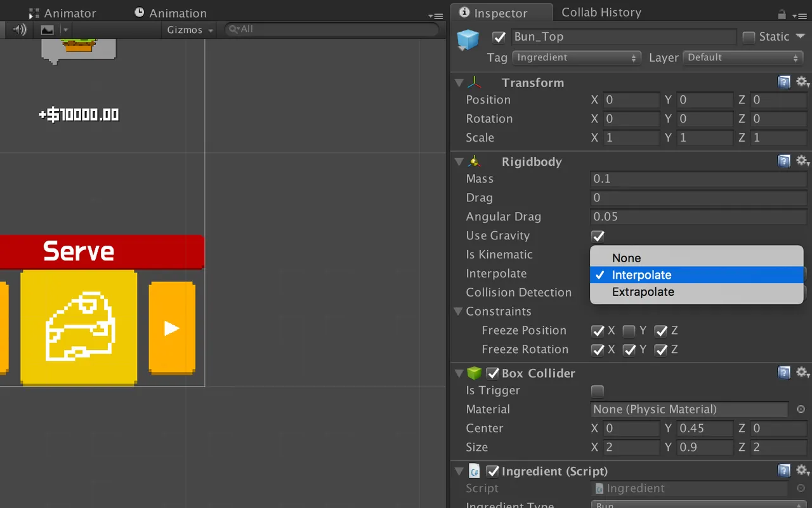Switch to the Animation tab
This screenshot has width=812, height=508.
171,13
